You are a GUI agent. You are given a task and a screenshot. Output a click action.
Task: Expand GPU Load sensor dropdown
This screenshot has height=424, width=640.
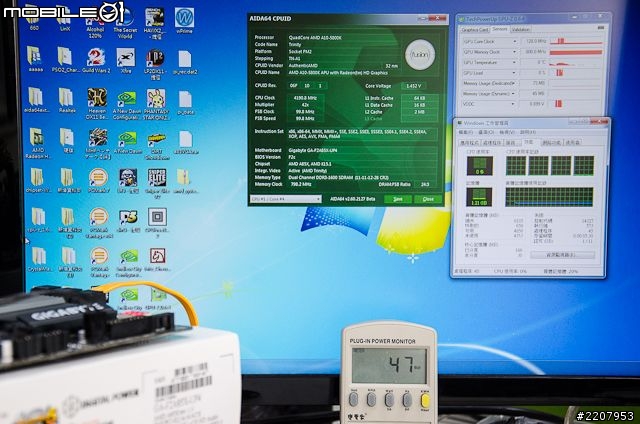coord(514,73)
